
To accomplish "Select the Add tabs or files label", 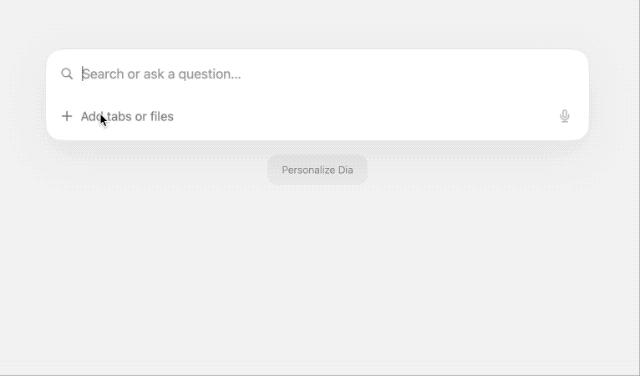I will [x=127, y=116].
